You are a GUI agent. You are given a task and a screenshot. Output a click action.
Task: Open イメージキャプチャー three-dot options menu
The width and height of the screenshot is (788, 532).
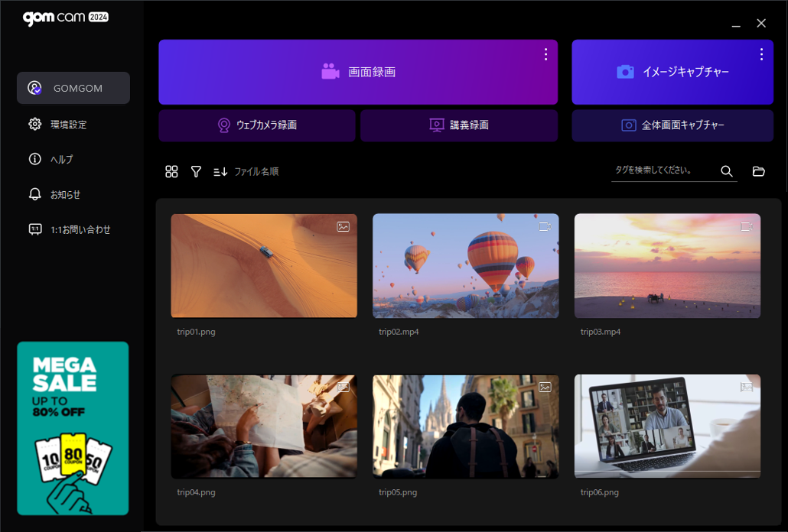click(x=761, y=54)
